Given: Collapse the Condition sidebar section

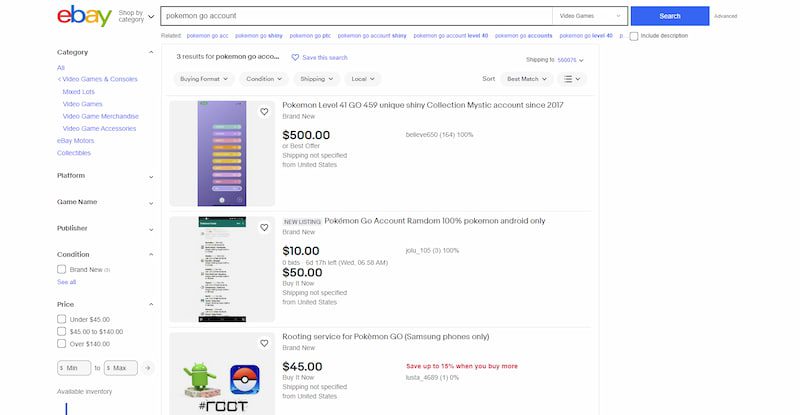Looking at the screenshot, I should click(x=151, y=255).
